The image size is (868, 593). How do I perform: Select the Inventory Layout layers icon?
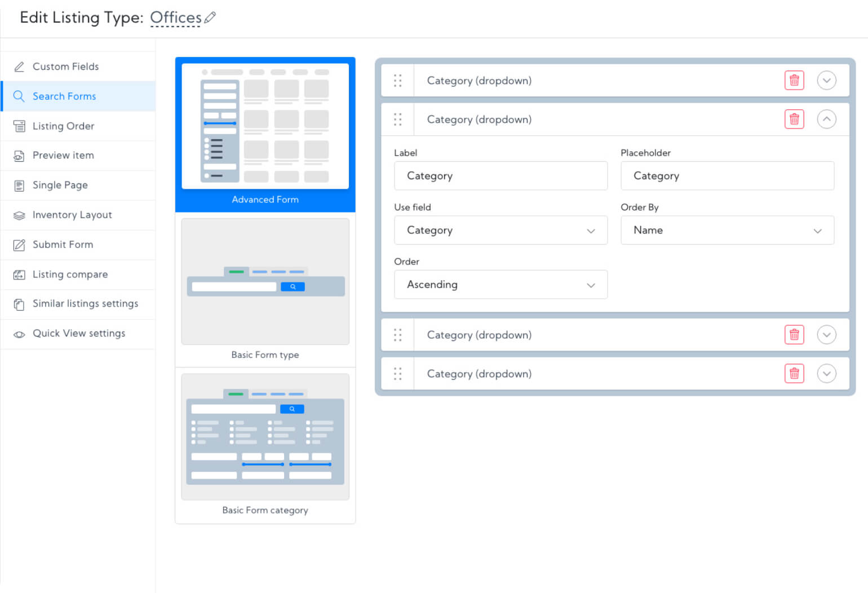click(19, 215)
